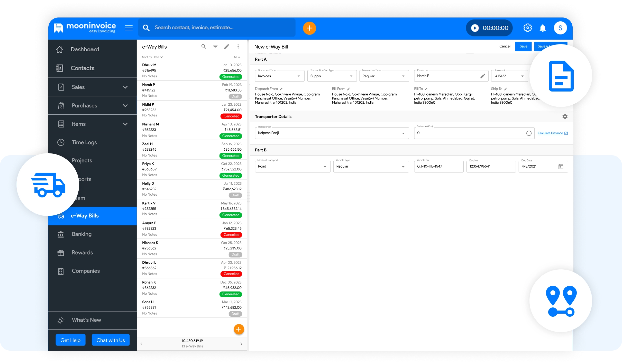Click the Save button

[523, 47]
